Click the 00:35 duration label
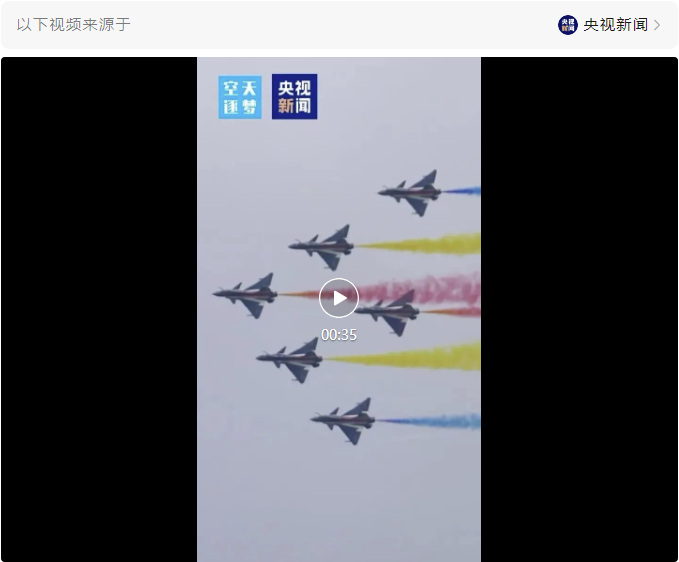 point(339,335)
